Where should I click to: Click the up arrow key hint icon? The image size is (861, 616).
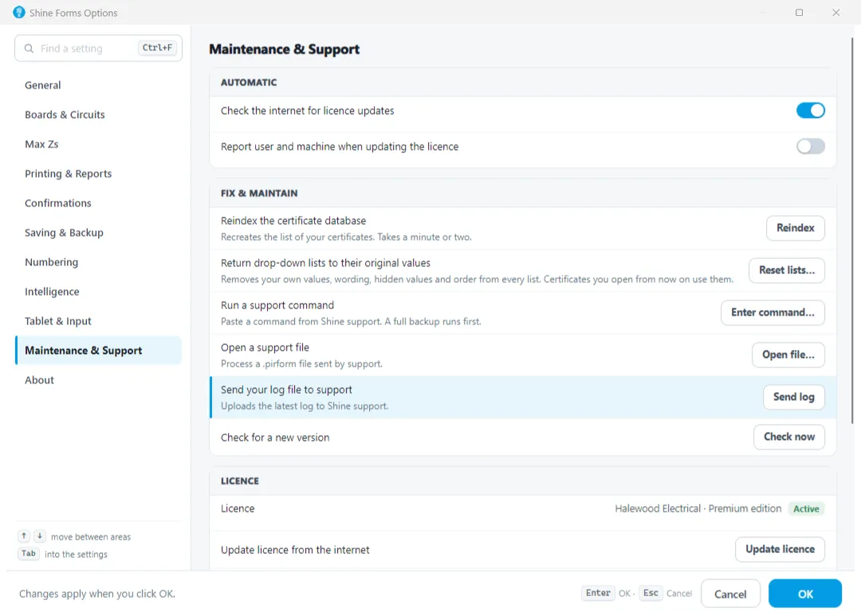(24, 536)
